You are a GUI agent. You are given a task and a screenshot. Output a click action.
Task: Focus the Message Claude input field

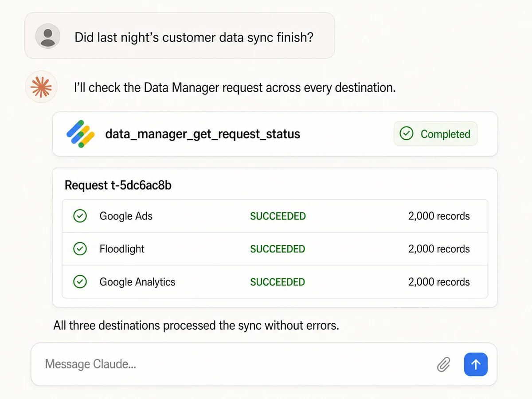tap(264, 364)
